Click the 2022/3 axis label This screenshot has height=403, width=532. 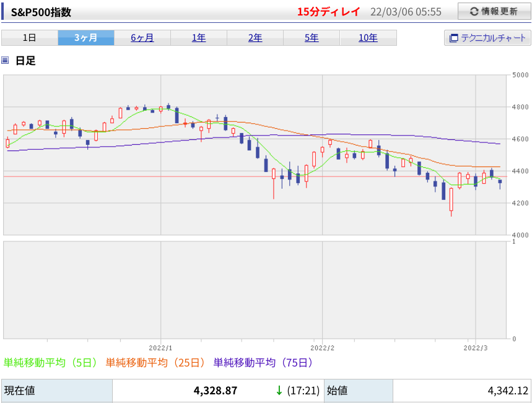pos(476,348)
